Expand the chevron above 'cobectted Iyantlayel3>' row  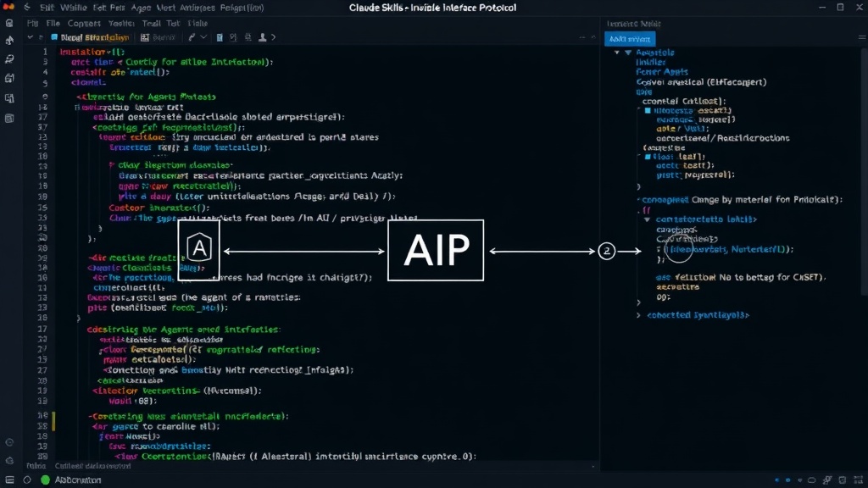point(638,302)
